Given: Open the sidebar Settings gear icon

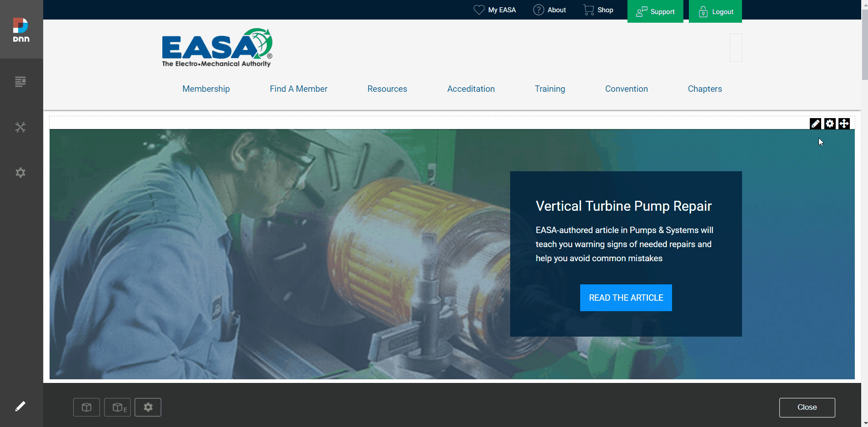Looking at the screenshot, I should coord(20,173).
